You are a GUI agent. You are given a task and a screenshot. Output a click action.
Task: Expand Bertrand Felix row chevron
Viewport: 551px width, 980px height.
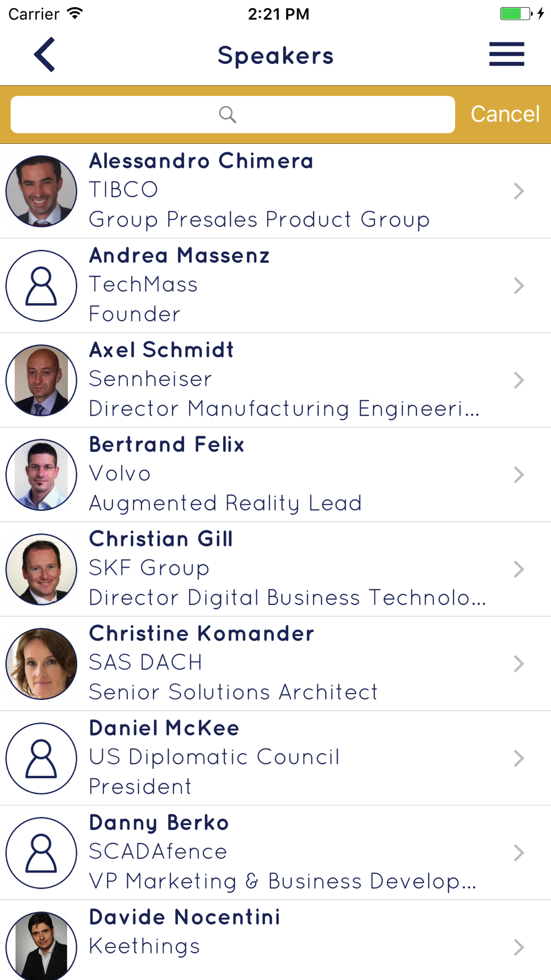click(518, 475)
